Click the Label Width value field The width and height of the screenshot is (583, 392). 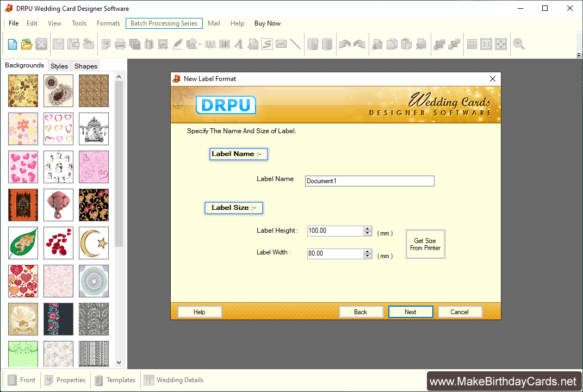tap(336, 253)
